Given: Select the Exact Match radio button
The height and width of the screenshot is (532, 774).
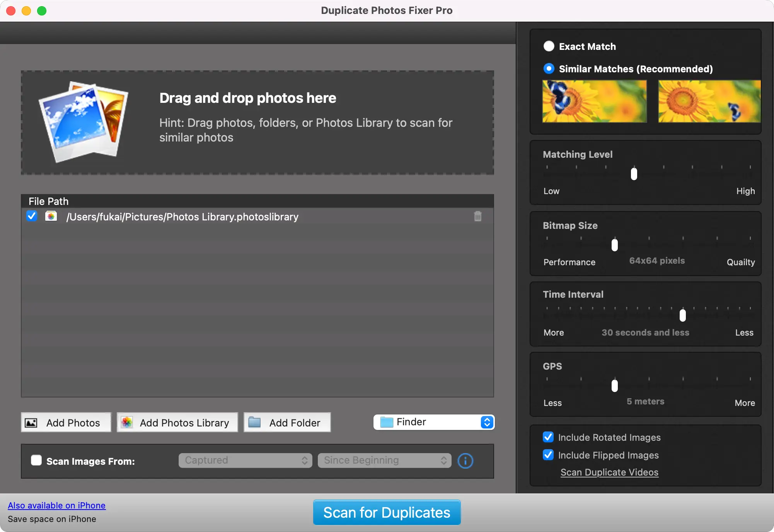Looking at the screenshot, I should click(x=549, y=46).
